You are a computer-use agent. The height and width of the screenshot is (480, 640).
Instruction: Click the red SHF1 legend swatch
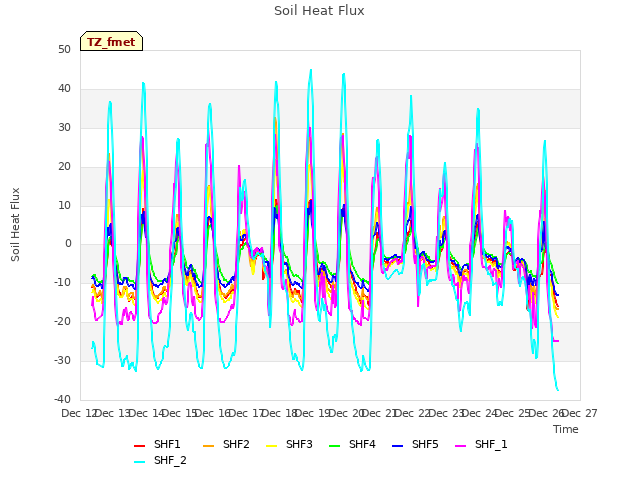pyautogui.click(x=140, y=446)
